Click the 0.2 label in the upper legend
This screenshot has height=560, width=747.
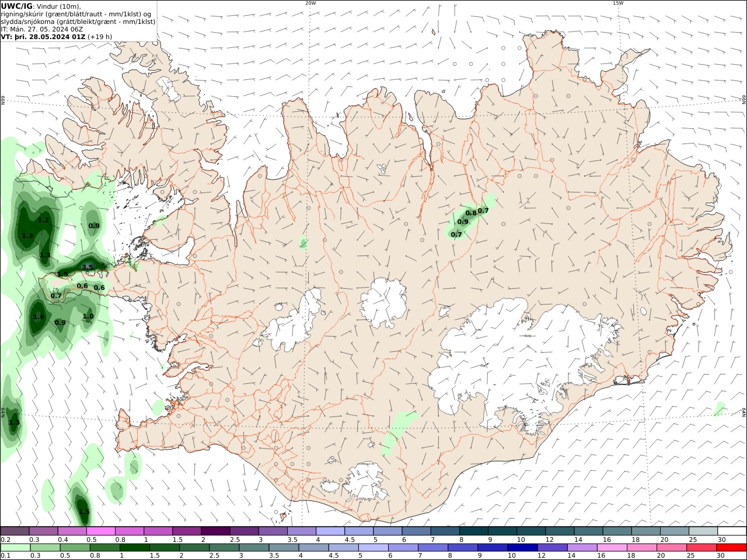click(x=5, y=540)
